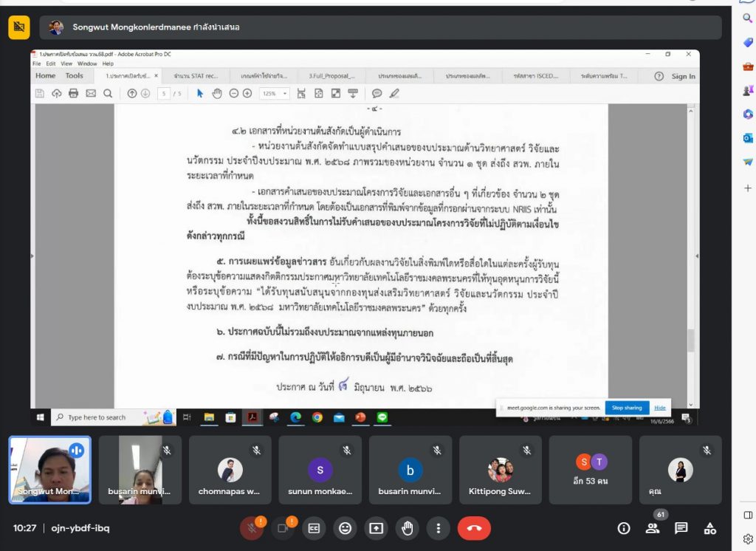Screen dimensions: 756x551
Task: Open the Meet activities icon
Action: (x=709, y=528)
